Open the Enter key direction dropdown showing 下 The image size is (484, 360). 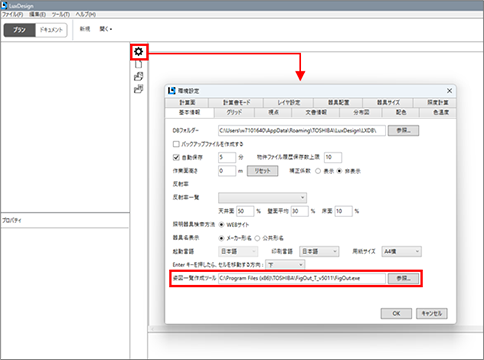[285, 265]
